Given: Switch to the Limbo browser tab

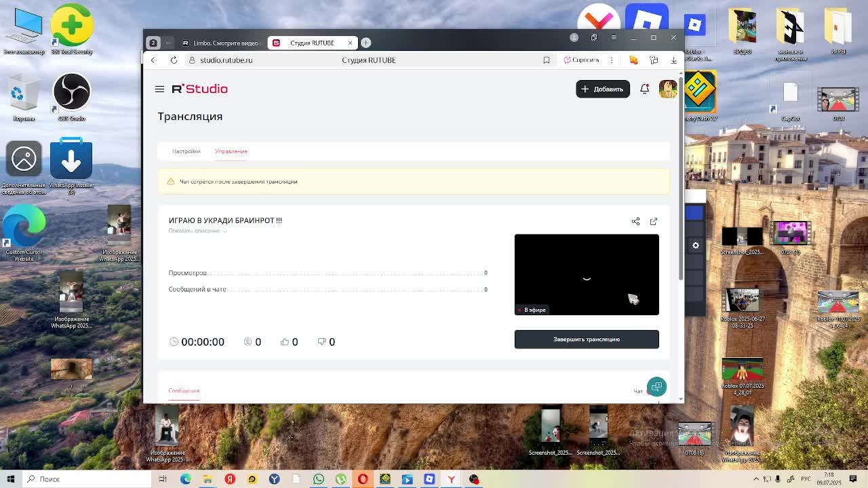Looking at the screenshot, I should click(x=220, y=43).
